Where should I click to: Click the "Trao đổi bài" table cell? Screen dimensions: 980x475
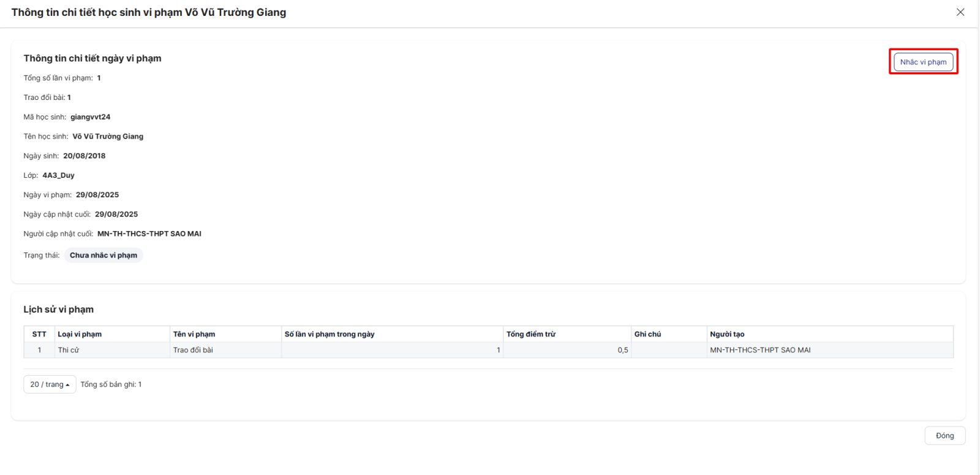193,350
